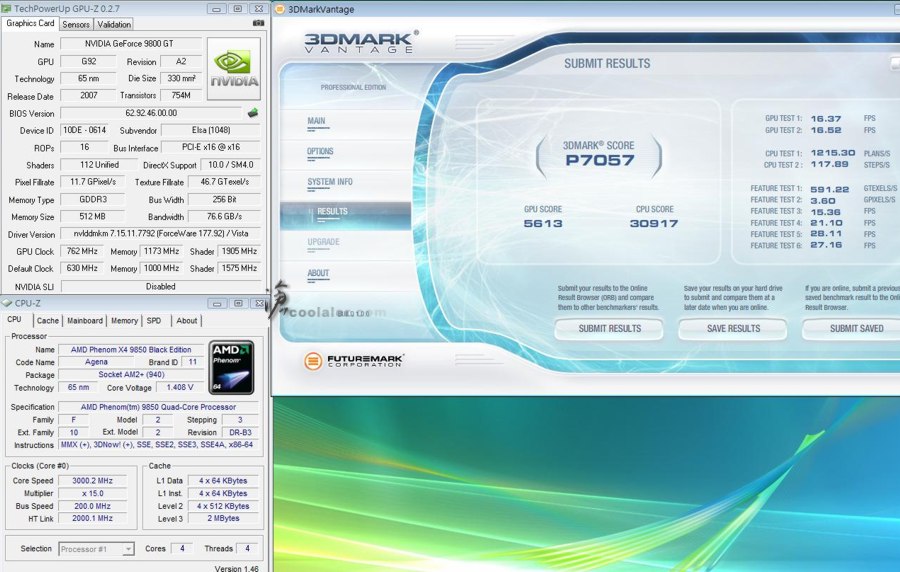Open the Cache tab in CPU-Z

tap(48, 321)
